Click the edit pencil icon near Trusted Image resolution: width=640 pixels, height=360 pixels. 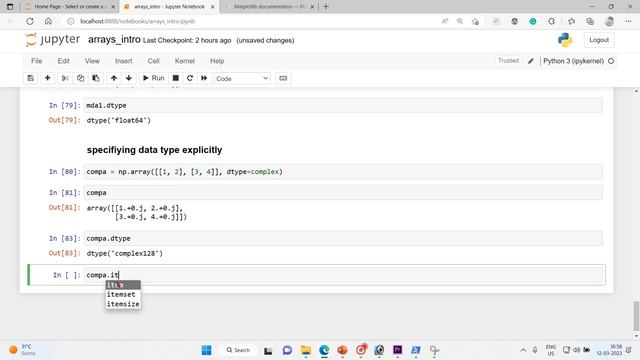point(531,61)
